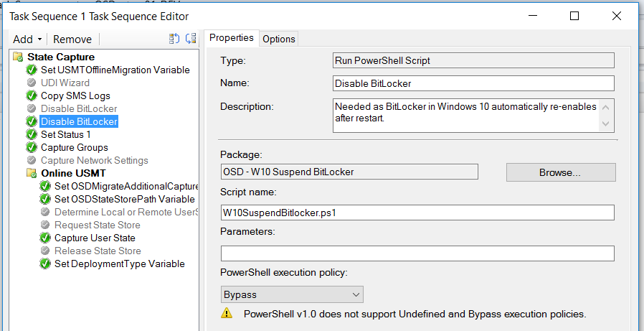The width and height of the screenshot is (644, 331).
Task: Expand the PowerShell execution policy combo box
Action: pos(292,295)
